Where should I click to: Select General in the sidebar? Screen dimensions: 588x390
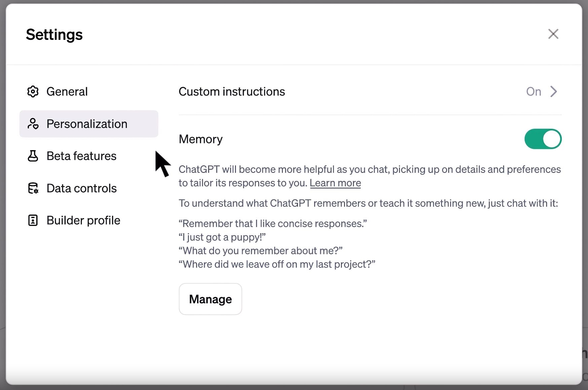point(67,91)
